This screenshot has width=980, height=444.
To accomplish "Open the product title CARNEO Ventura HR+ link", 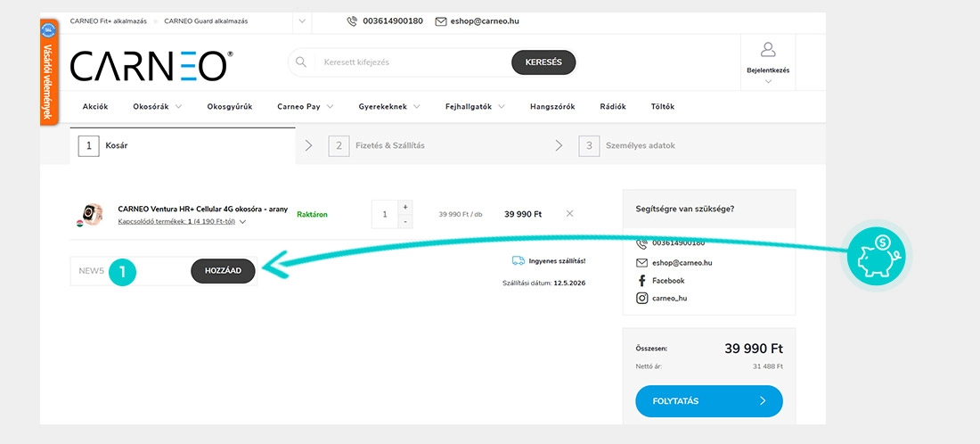I will click(x=202, y=209).
